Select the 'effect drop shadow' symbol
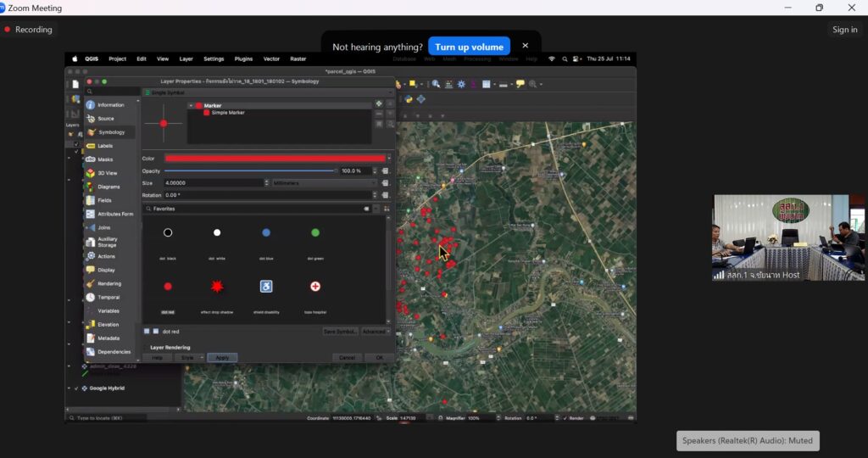868x458 pixels. (x=217, y=288)
